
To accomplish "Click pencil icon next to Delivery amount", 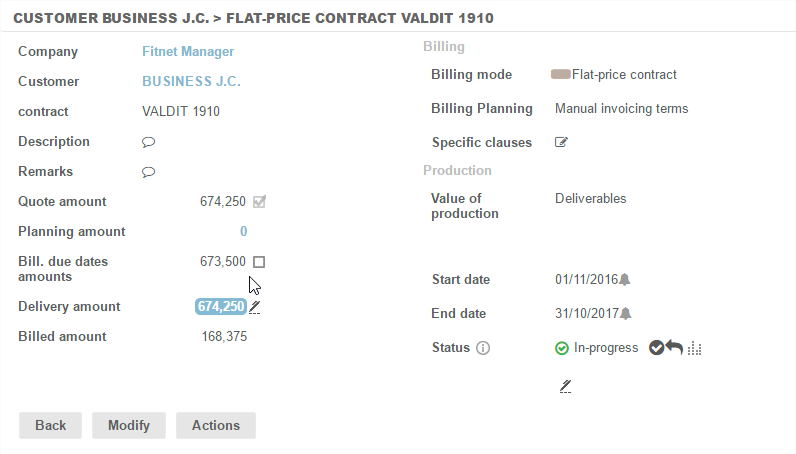I will pyautogui.click(x=255, y=307).
